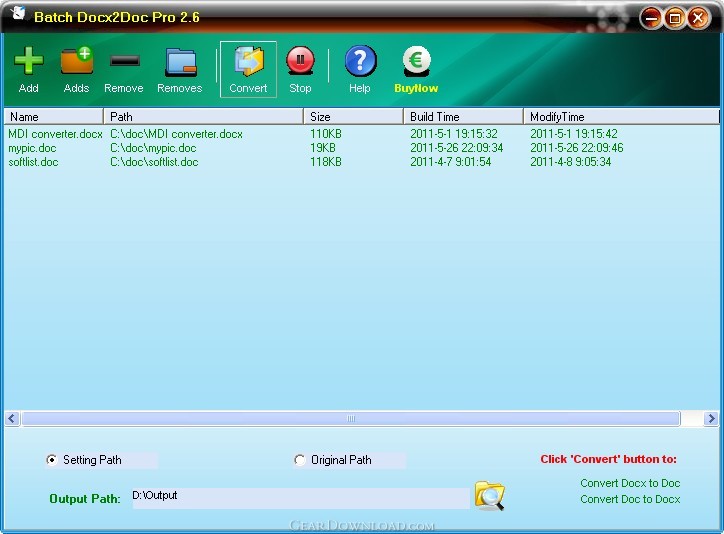Click modify time 2011-5-1 19:15:42
Image resolution: width=724 pixels, height=534 pixels.
point(574,134)
